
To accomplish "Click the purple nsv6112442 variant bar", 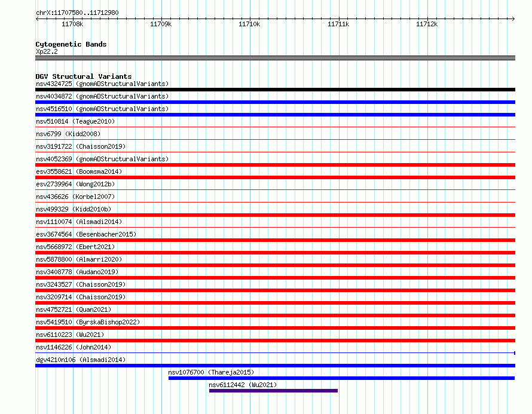I will pyautogui.click(x=273, y=391).
